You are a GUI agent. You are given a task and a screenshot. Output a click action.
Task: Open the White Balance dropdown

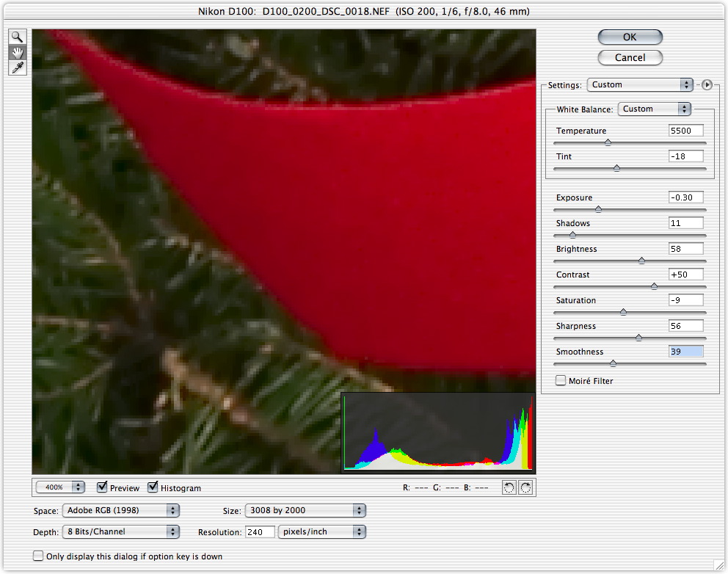[x=655, y=109]
